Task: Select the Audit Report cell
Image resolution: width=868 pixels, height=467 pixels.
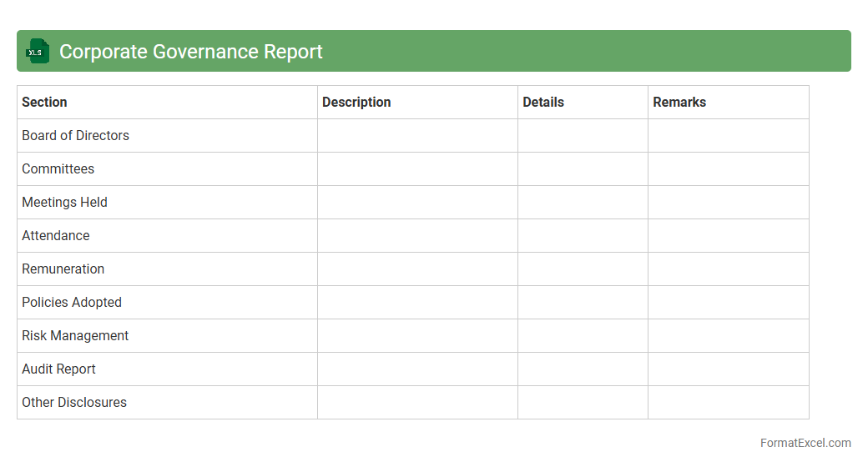Action: (x=58, y=369)
